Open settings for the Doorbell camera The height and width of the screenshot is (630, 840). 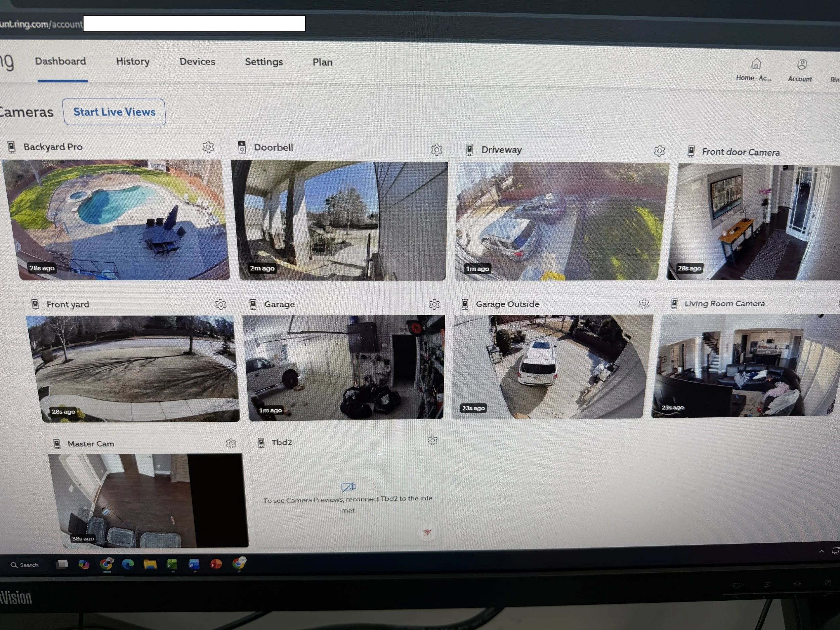point(437,150)
